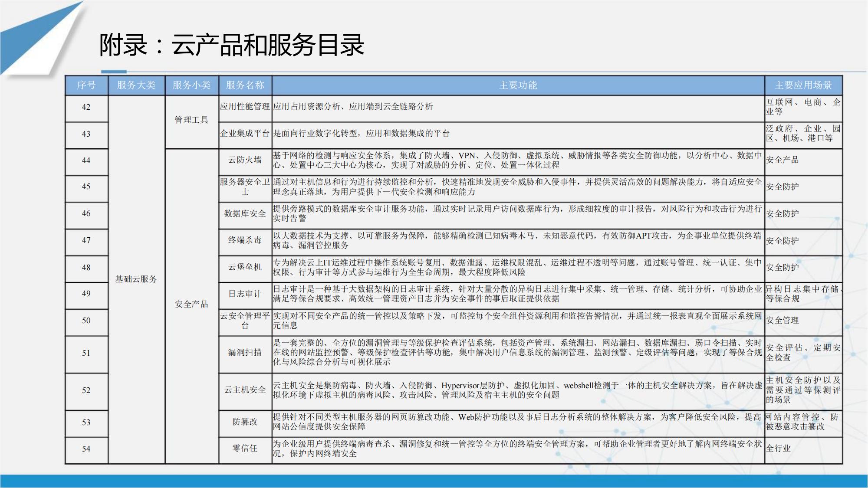Select the 序号 column header

(86, 85)
